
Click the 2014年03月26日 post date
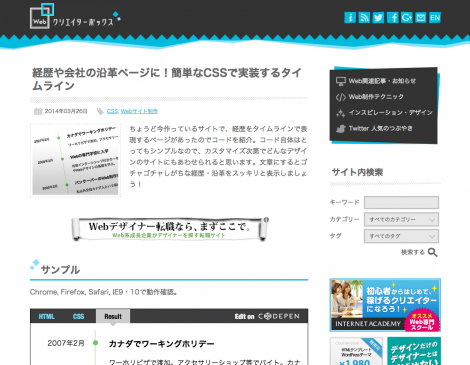(x=66, y=111)
